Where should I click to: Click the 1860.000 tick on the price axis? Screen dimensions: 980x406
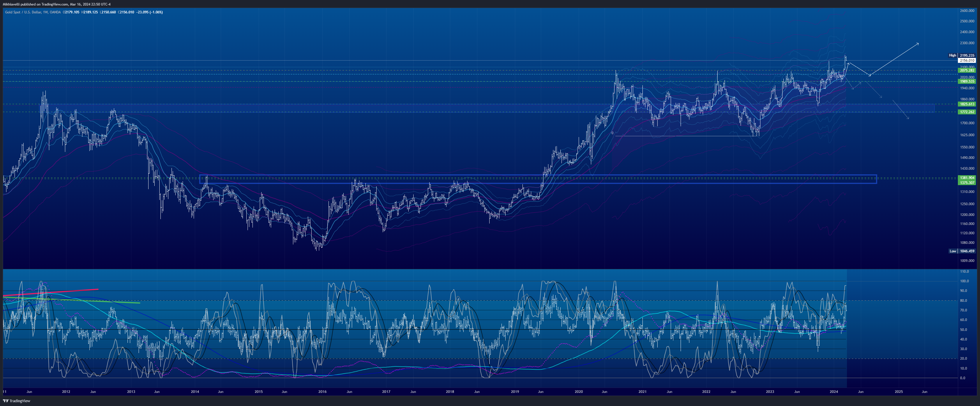(967, 99)
